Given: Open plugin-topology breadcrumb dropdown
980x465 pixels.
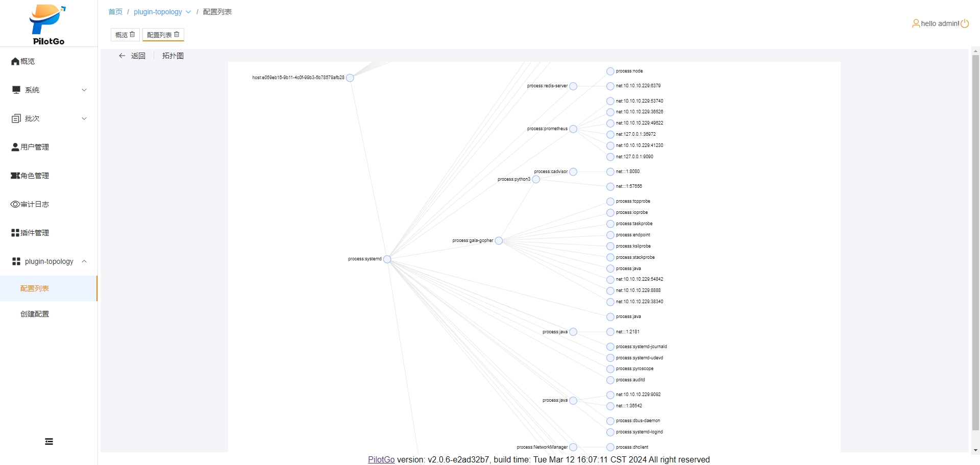Looking at the screenshot, I should pyautogui.click(x=162, y=12).
